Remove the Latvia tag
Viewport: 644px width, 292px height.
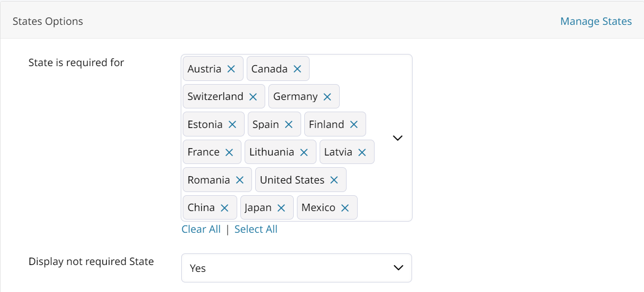pyautogui.click(x=362, y=152)
